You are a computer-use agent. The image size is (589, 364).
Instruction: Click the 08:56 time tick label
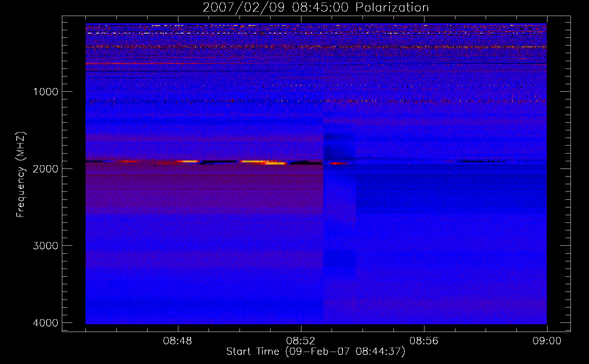424,341
